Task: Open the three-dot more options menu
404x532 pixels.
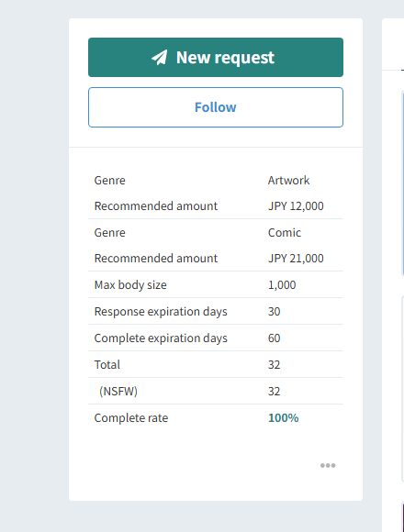Action: [328, 465]
